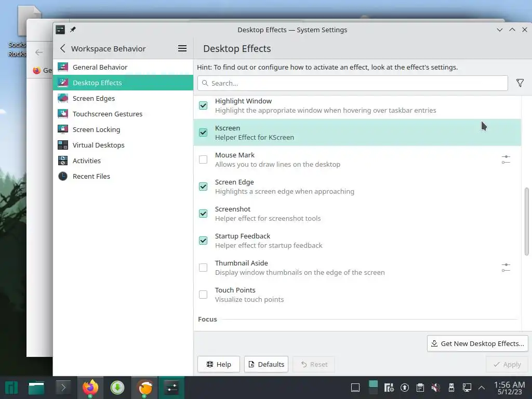The image size is (532, 399).
Task: Select Activities in the sidebar
Action: pos(123,161)
